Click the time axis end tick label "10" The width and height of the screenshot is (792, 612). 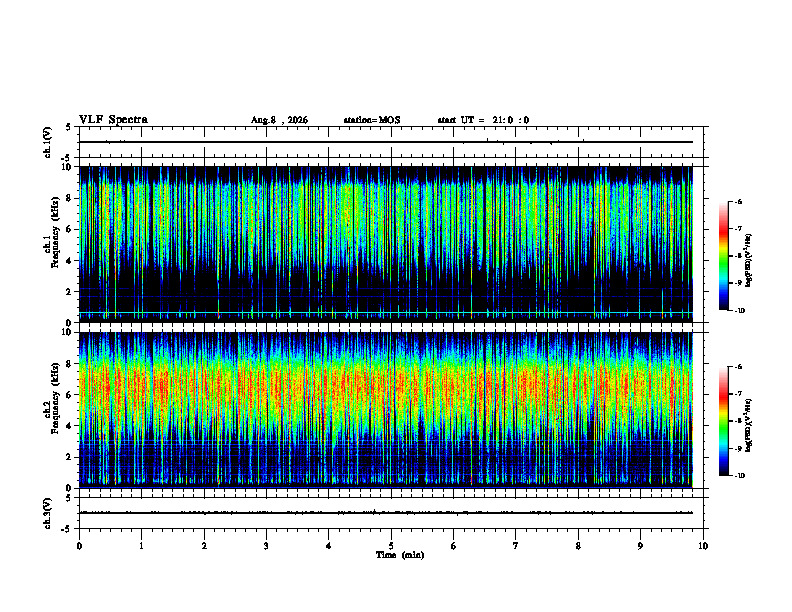[x=703, y=546]
